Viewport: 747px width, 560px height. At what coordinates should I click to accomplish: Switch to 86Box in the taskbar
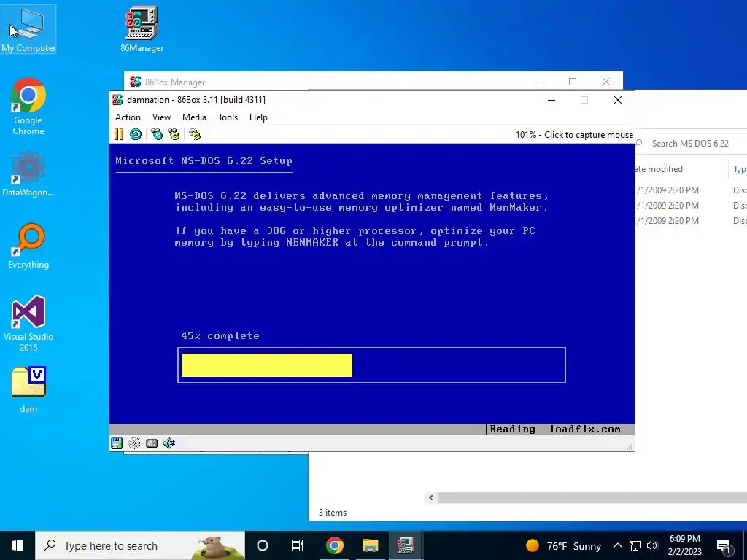point(406,545)
